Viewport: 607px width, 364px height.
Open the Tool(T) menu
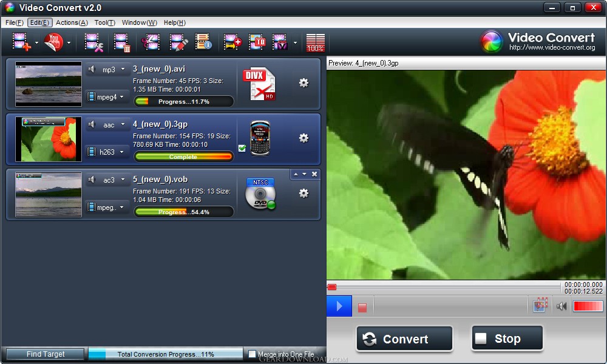[105, 22]
